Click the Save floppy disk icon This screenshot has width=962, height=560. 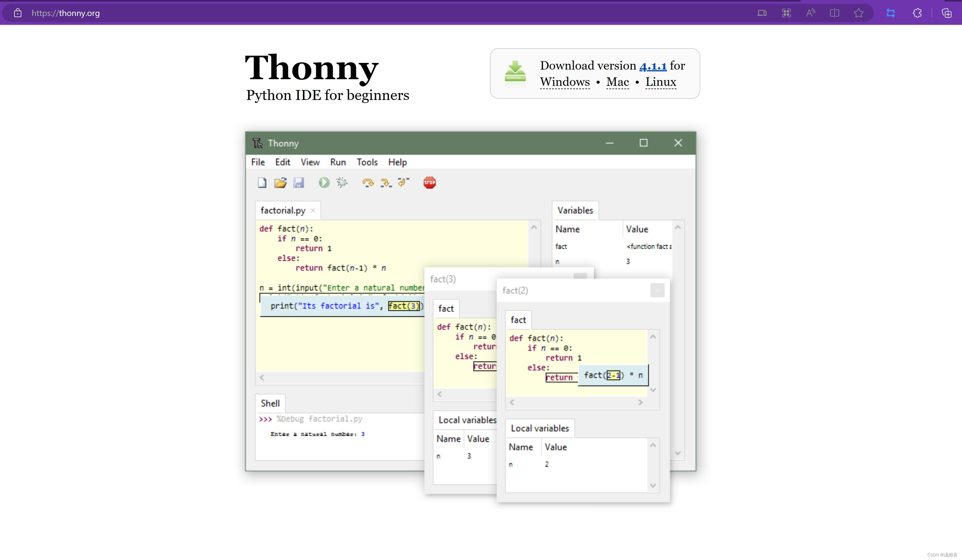(298, 183)
